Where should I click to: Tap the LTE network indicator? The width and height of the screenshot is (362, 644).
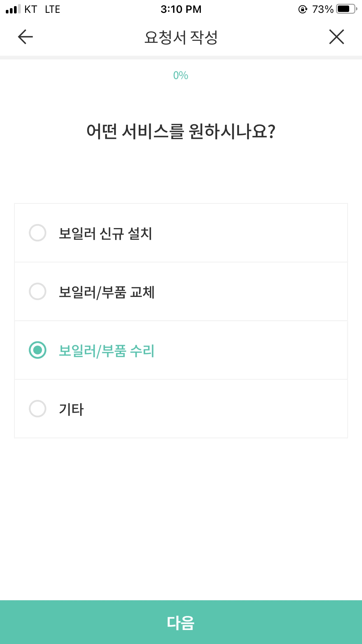pos(52,9)
